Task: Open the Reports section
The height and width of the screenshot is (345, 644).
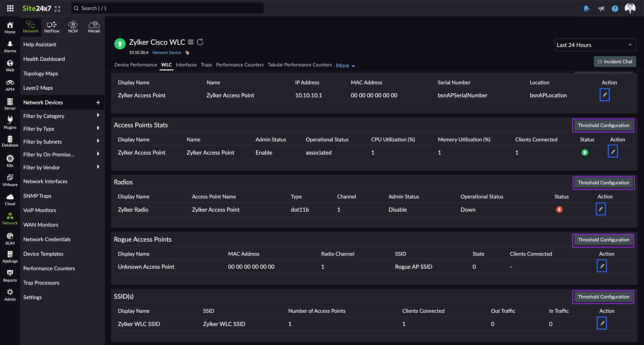Action: pos(10,276)
